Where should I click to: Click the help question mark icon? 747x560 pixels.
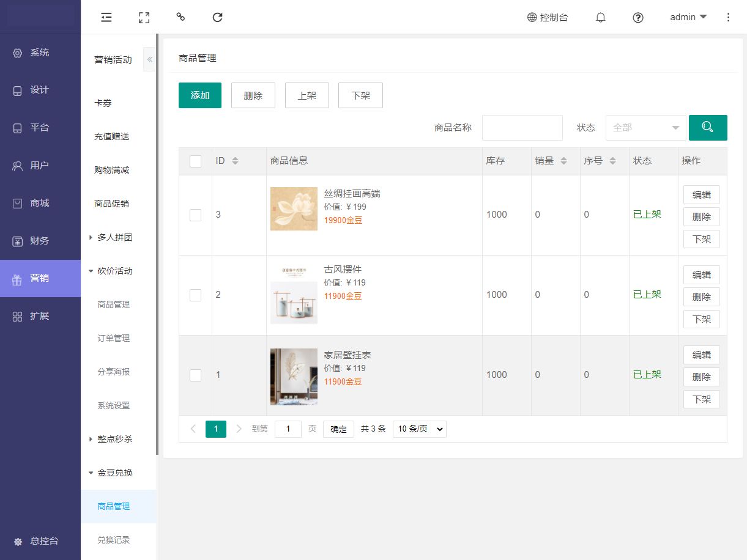click(637, 17)
